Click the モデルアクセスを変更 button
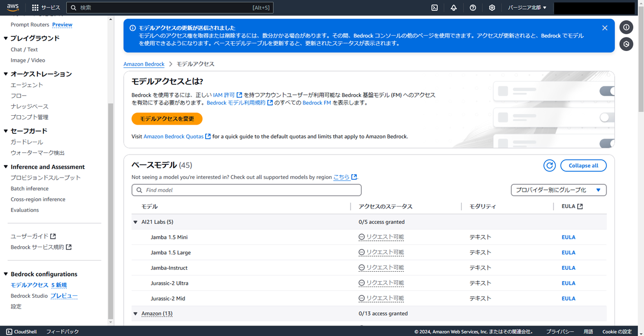The height and width of the screenshot is (336, 644). click(167, 119)
